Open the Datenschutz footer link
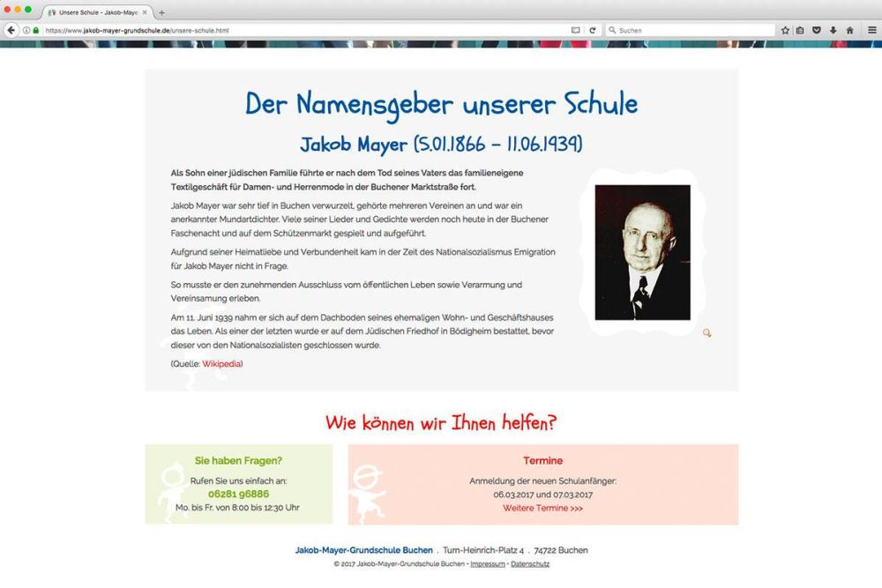The height and width of the screenshot is (588, 882). pos(529,562)
